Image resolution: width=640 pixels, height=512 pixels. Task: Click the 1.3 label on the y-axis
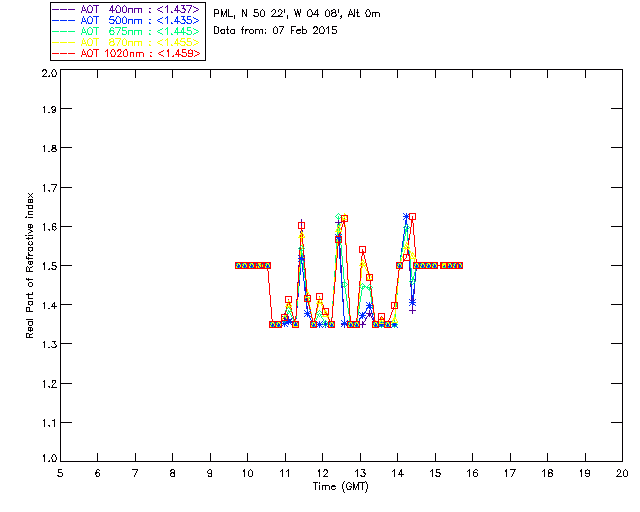[49, 344]
